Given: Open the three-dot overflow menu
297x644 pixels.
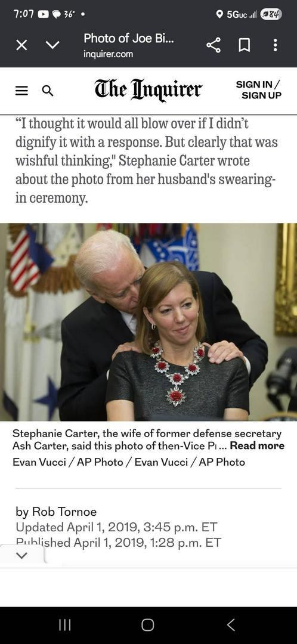Looking at the screenshot, I should point(275,45).
